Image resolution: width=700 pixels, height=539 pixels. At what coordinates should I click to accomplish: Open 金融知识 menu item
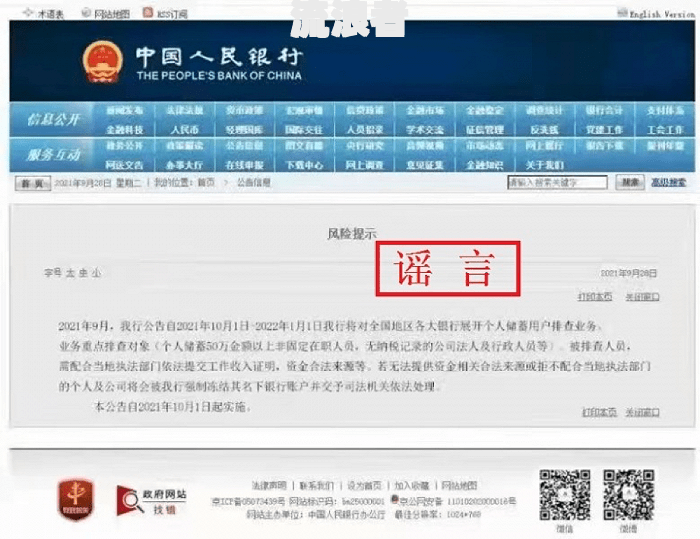point(485,165)
